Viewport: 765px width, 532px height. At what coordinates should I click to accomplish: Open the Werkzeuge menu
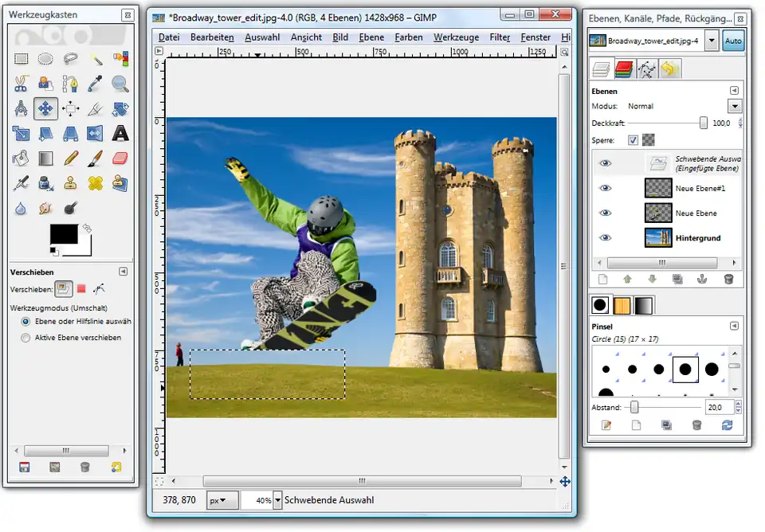tap(456, 37)
